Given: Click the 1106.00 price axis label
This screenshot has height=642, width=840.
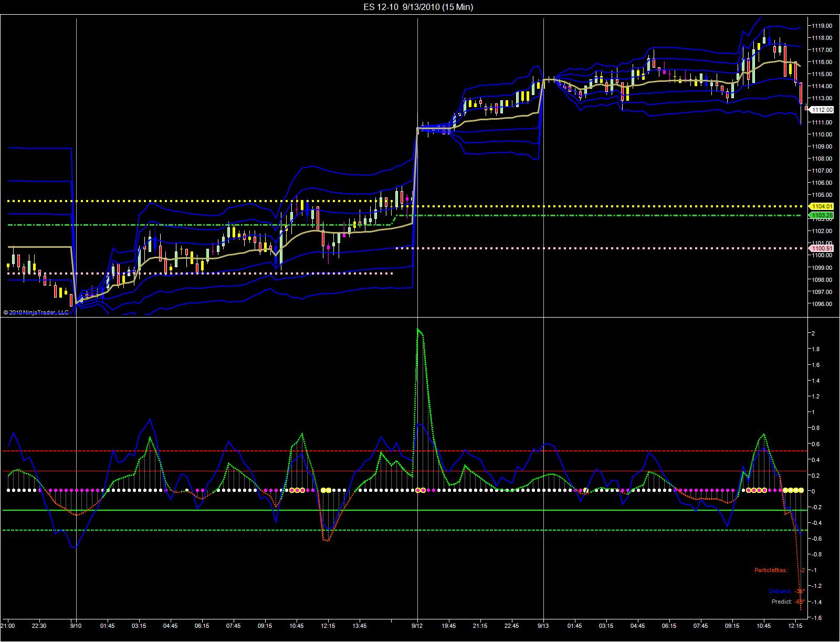Looking at the screenshot, I should [822, 183].
